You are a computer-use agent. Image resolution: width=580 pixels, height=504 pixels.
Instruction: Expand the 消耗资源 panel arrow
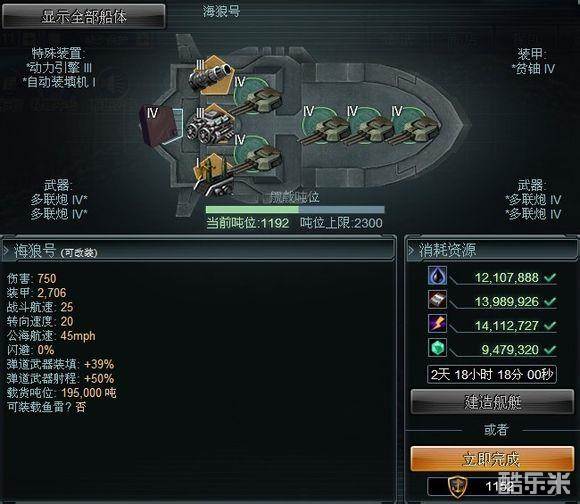tap(411, 250)
